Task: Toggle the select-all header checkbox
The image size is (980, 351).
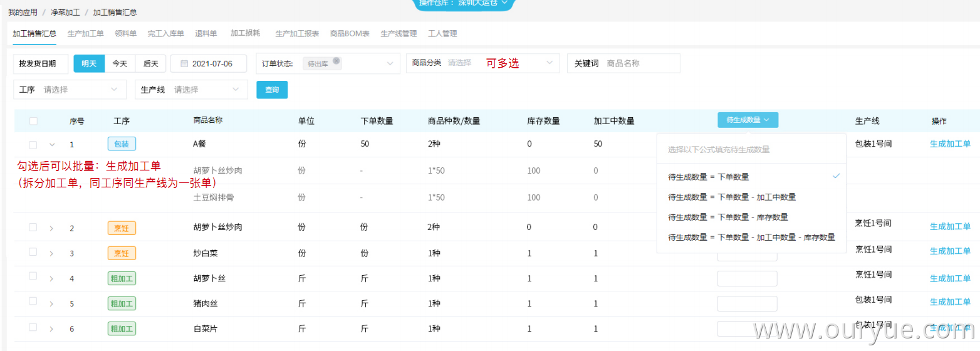Action: tap(33, 121)
